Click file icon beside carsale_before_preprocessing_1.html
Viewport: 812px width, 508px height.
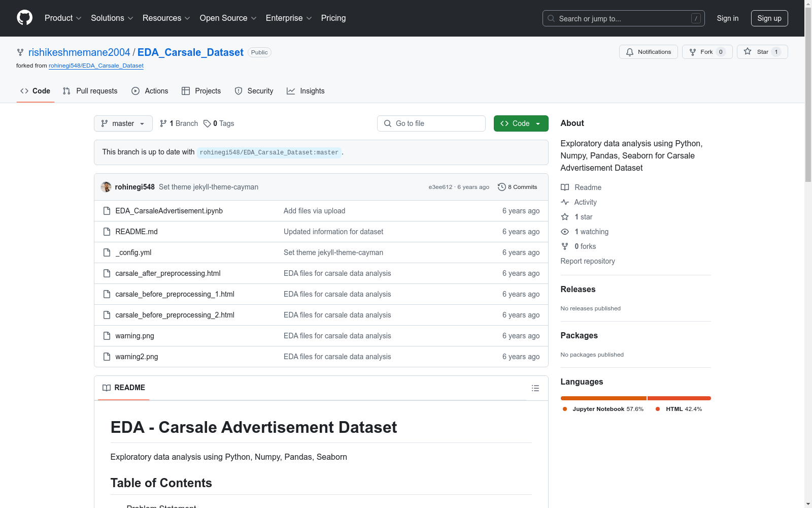(x=107, y=294)
